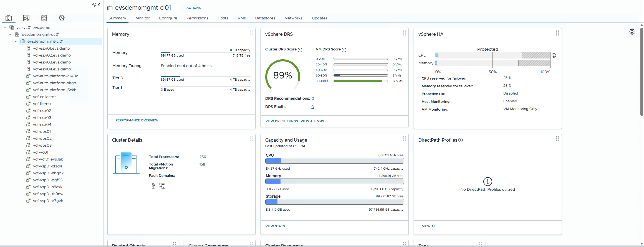Image resolution: width=644 pixels, height=247 pixels.
Task: Select VM vcf-vsp01-v7gvh
Action: coord(48,201)
